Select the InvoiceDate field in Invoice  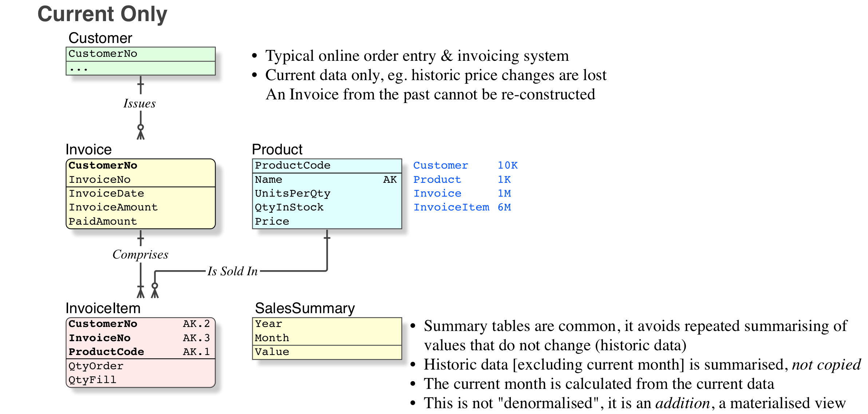click(x=106, y=193)
